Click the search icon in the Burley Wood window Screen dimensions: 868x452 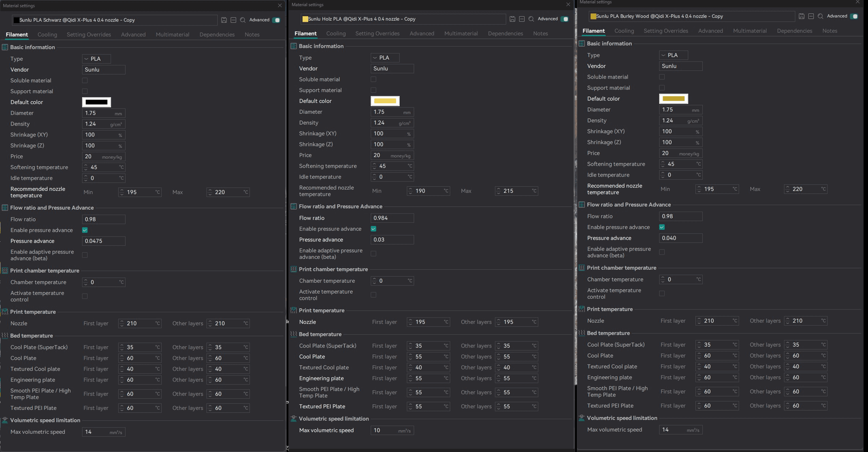tap(821, 16)
